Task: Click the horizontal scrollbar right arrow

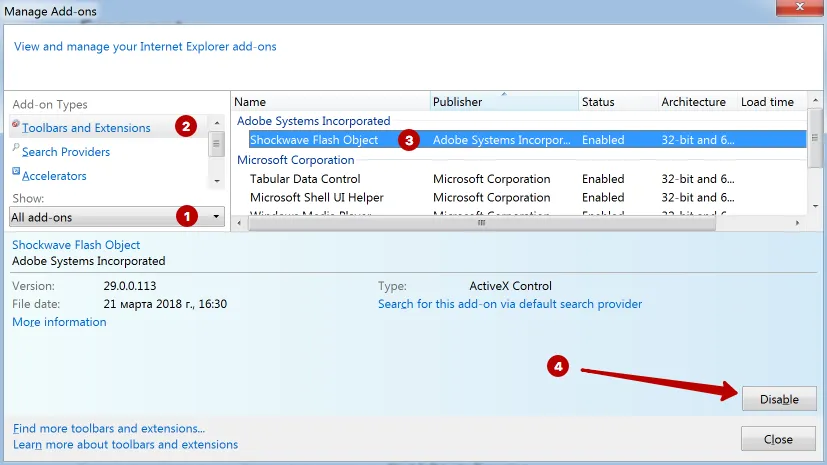Action: [797, 223]
